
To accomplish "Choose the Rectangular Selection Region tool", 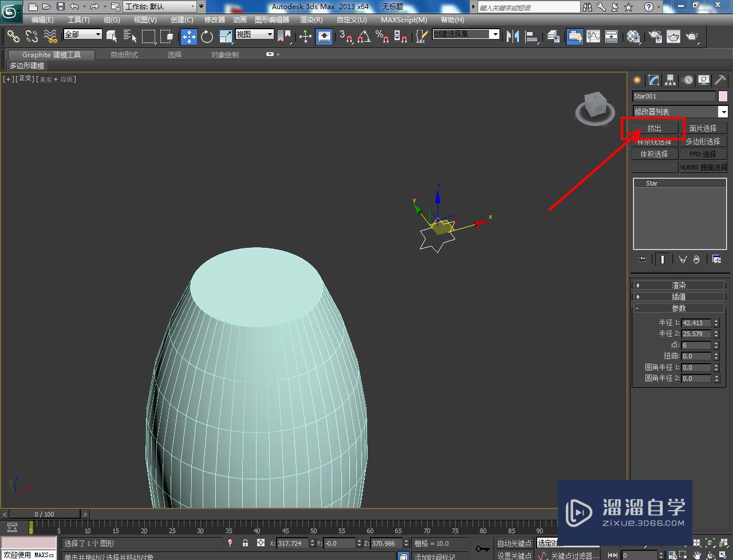I will [149, 37].
